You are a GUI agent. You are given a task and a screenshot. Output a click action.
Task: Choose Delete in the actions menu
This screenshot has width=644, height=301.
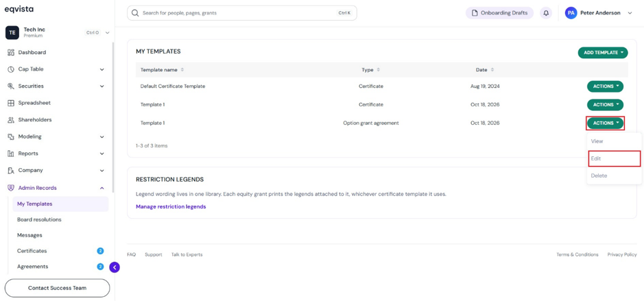pyautogui.click(x=615, y=176)
